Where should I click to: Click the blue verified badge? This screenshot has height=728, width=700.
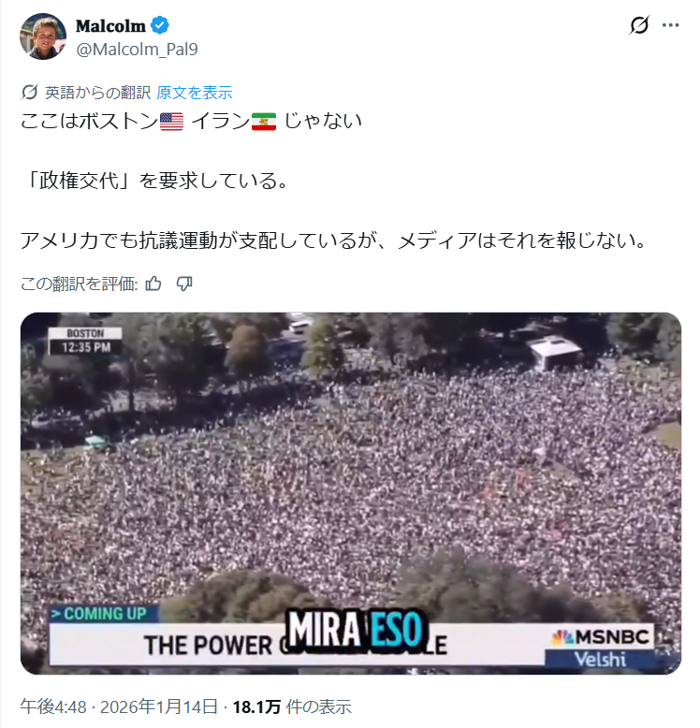(x=160, y=25)
